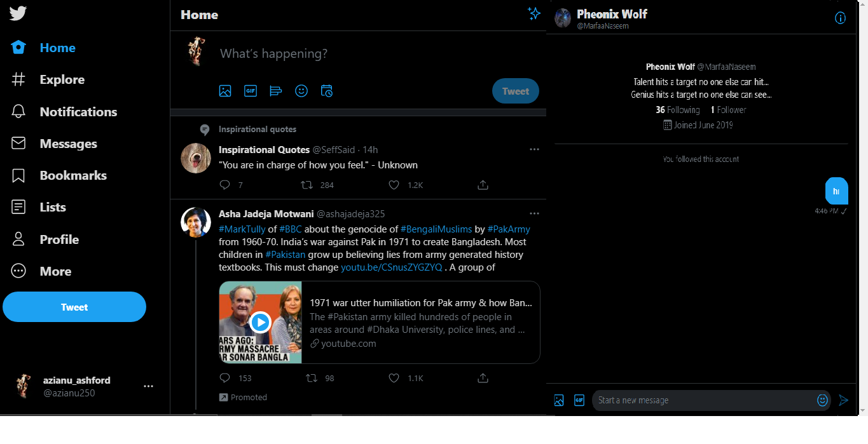Reply to the Inspirational Quotes tweet
Viewport: 868px width, 444px height.
pos(224,185)
